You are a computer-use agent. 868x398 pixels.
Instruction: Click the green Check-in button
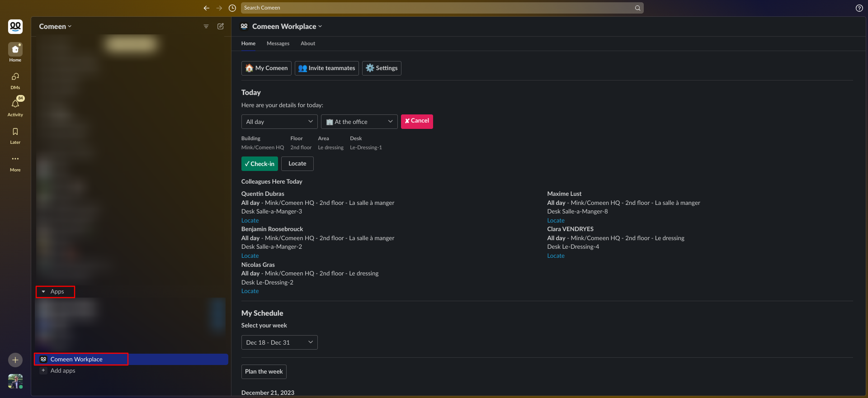pyautogui.click(x=259, y=164)
